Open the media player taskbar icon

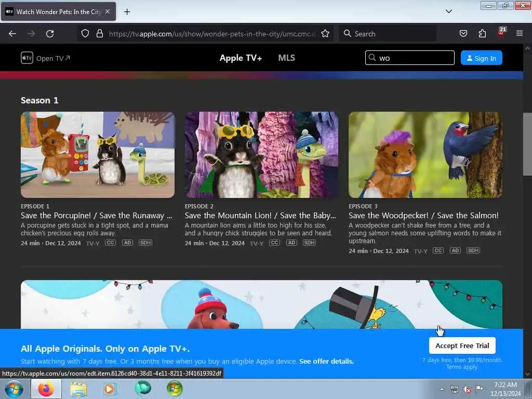109,389
